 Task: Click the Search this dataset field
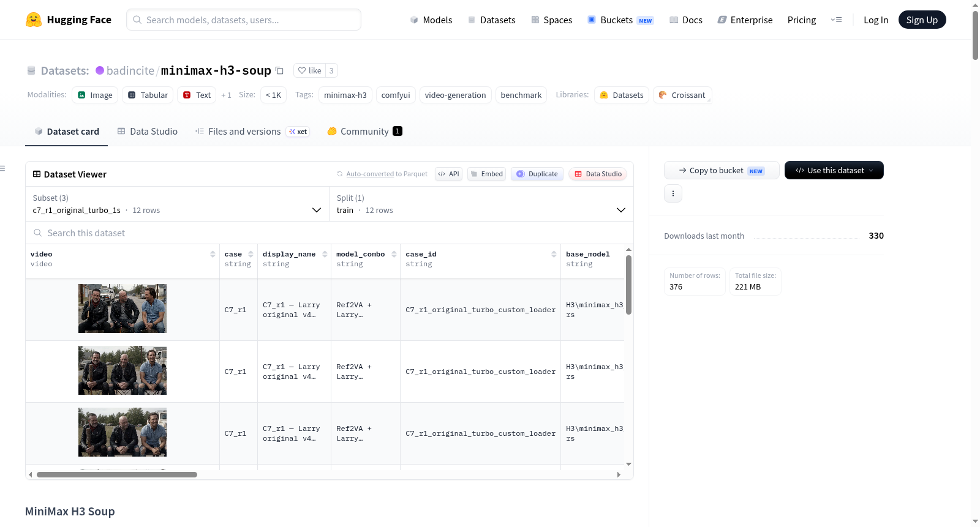[330, 233]
